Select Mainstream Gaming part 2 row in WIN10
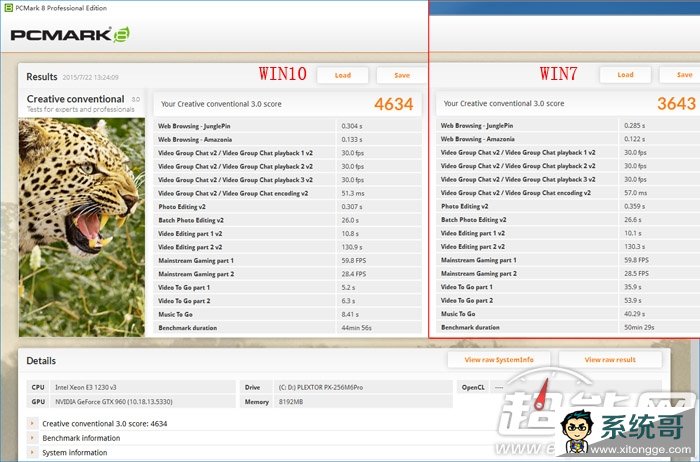This screenshot has width=700, height=462. coord(288,274)
